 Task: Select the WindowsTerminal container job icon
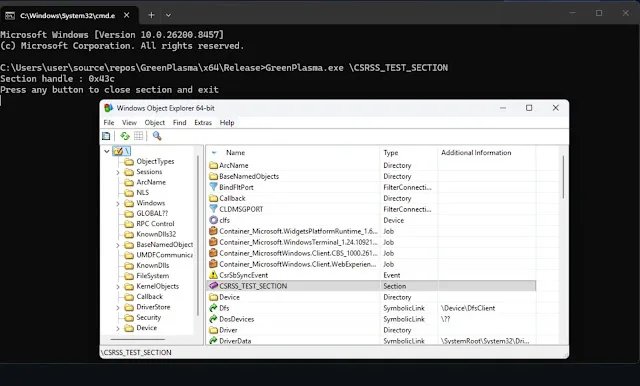point(213,242)
